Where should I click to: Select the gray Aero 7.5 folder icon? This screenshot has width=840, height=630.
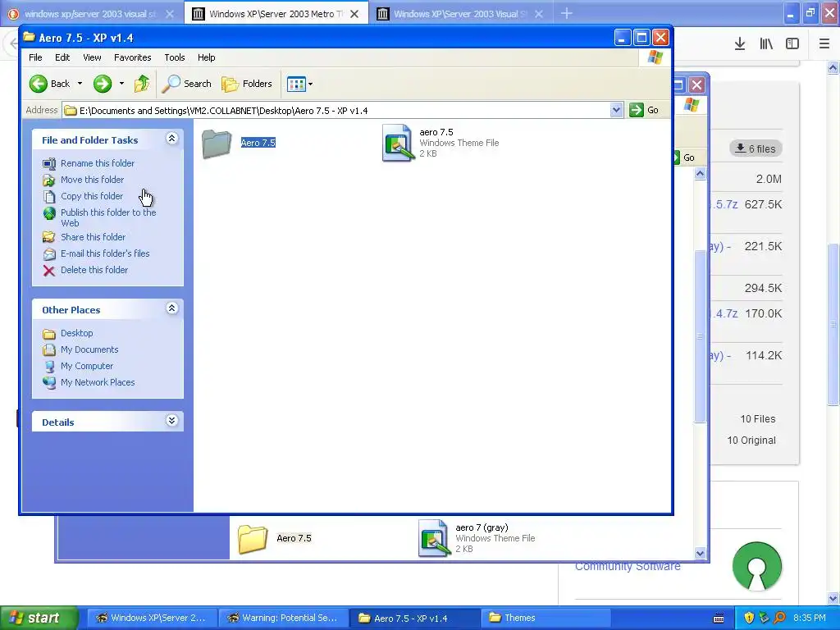point(217,144)
